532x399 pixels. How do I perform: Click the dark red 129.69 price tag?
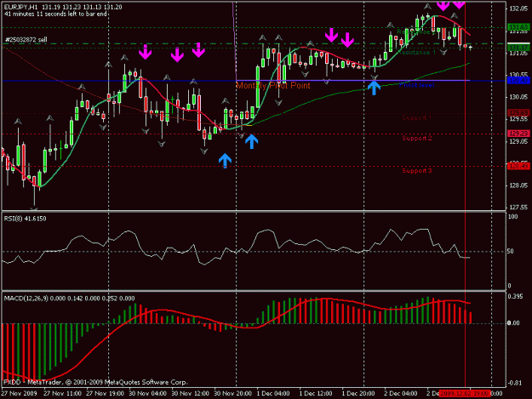tap(518, 112)
